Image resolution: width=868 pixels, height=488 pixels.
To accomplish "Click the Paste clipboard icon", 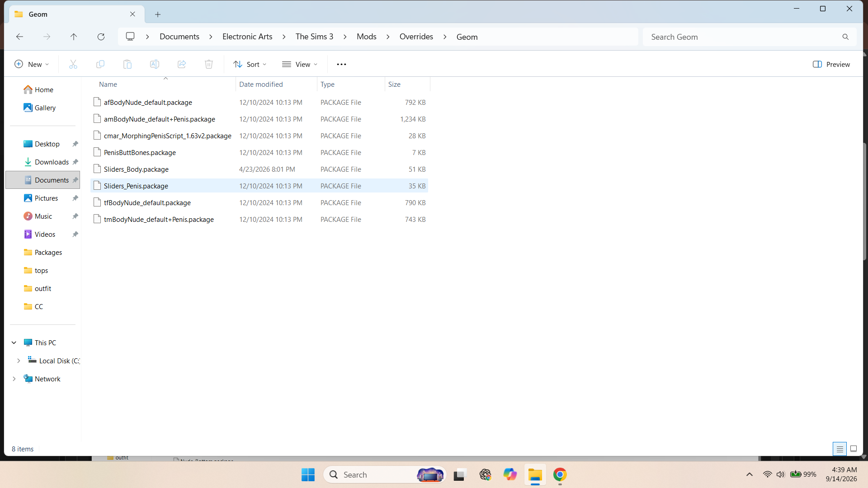I will pos(127,64).
